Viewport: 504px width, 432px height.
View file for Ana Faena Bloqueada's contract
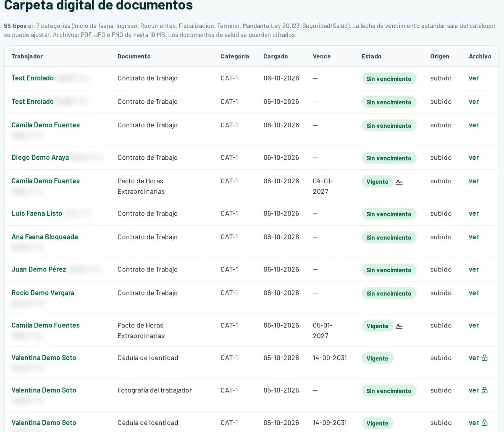[474, 237]
